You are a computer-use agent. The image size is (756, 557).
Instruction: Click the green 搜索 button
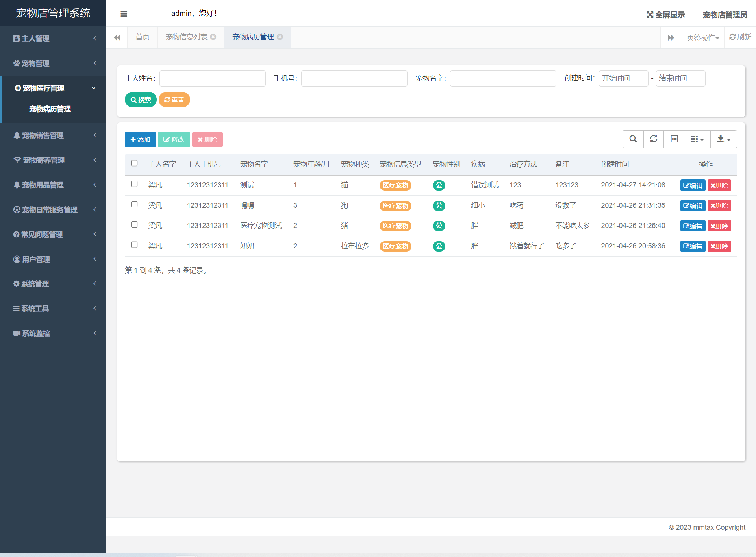coord(141,100)
